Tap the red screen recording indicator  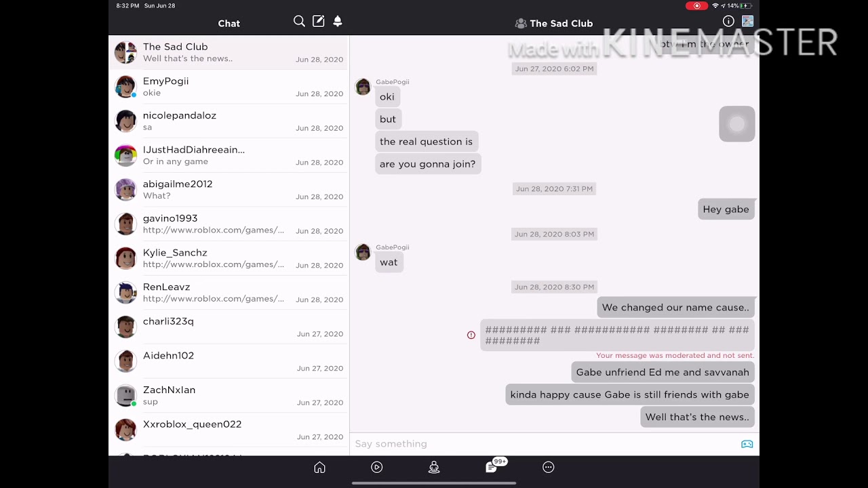(x=696, y=6)
